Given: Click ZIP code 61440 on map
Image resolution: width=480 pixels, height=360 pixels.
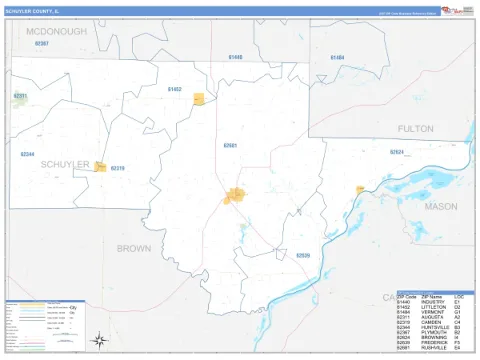Looking at the screenshot, I should click(x=235, y=57).
